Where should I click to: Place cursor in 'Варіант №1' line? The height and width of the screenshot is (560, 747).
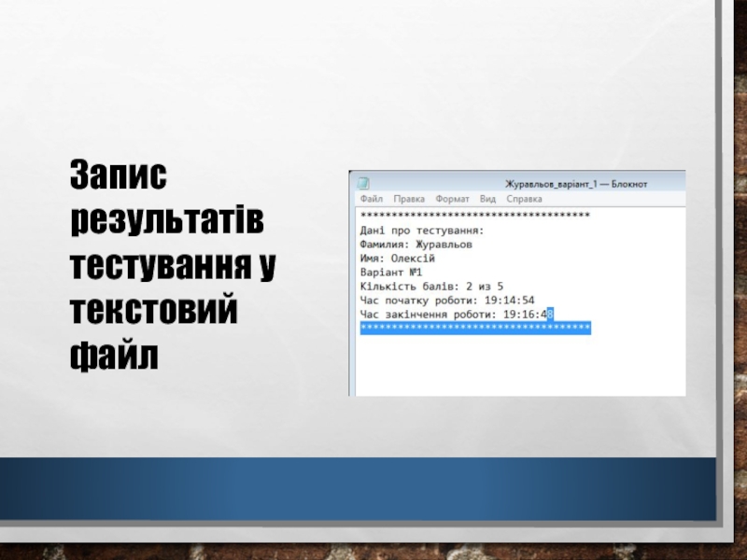point(391,273)
